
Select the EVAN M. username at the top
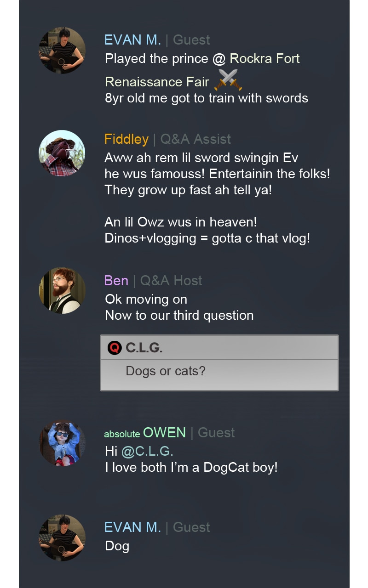[x=133, y=40]
